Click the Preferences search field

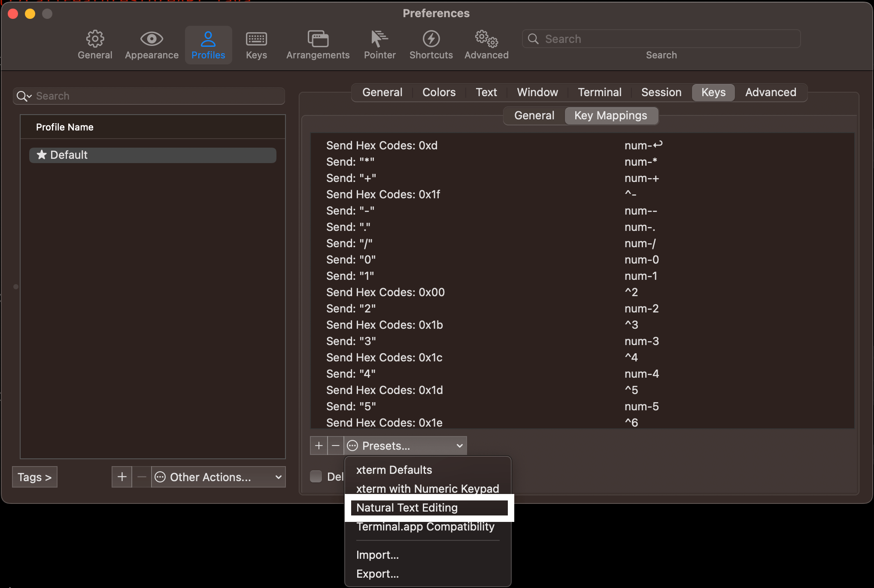coord(661,39)
